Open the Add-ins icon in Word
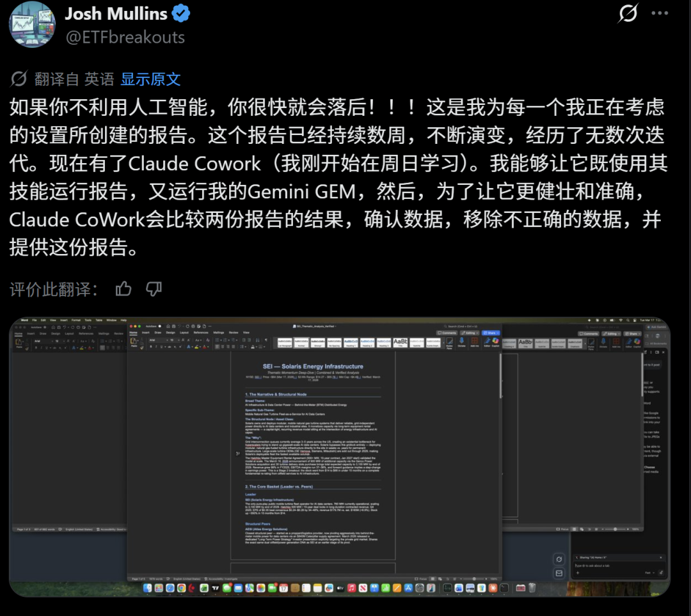691x616 pixels. click(475, 342)
